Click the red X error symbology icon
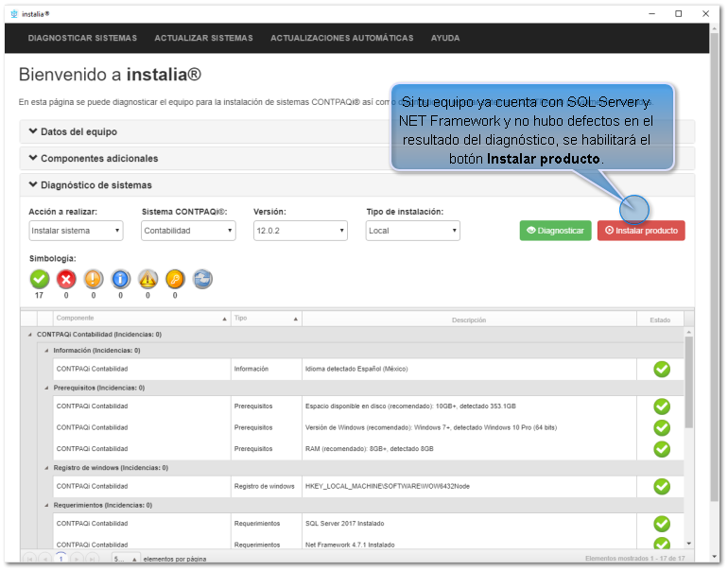 point(66,279)
